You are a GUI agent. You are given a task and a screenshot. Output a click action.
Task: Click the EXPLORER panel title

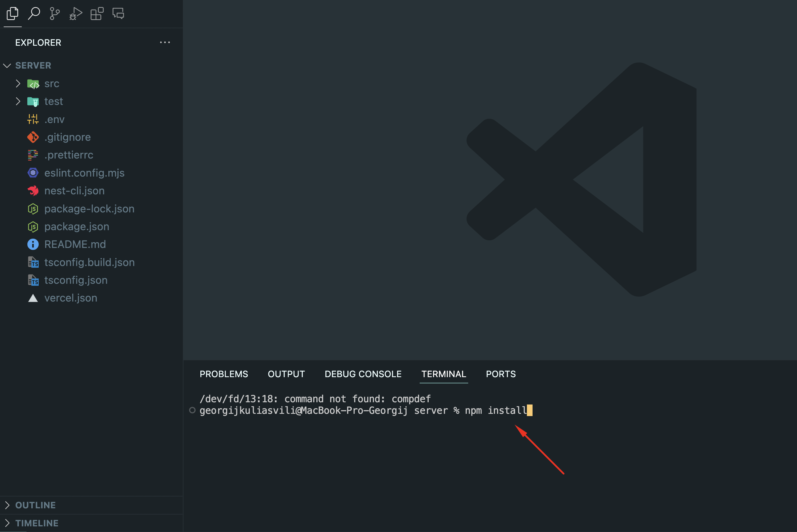tap(38, 42)
